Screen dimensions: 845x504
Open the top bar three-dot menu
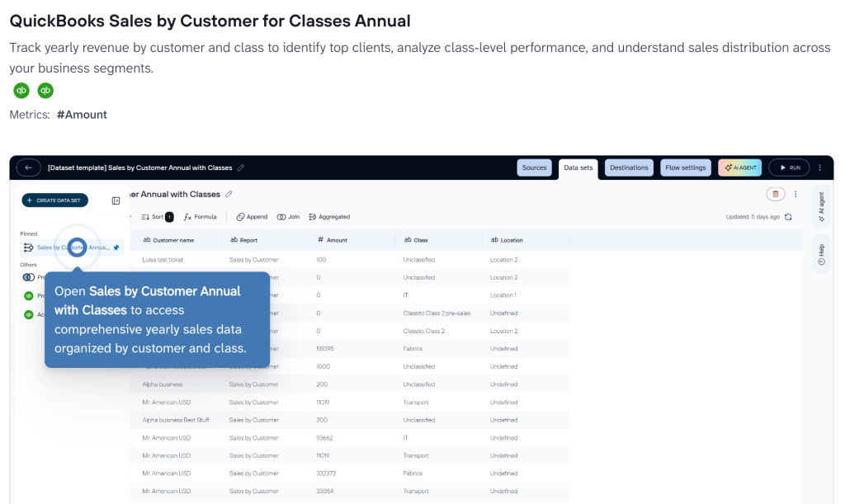(820, 167)
